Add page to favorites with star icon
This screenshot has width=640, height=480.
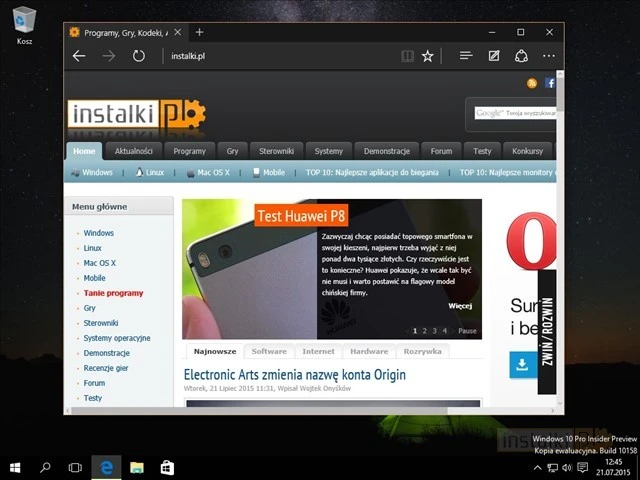click(428, 56)
